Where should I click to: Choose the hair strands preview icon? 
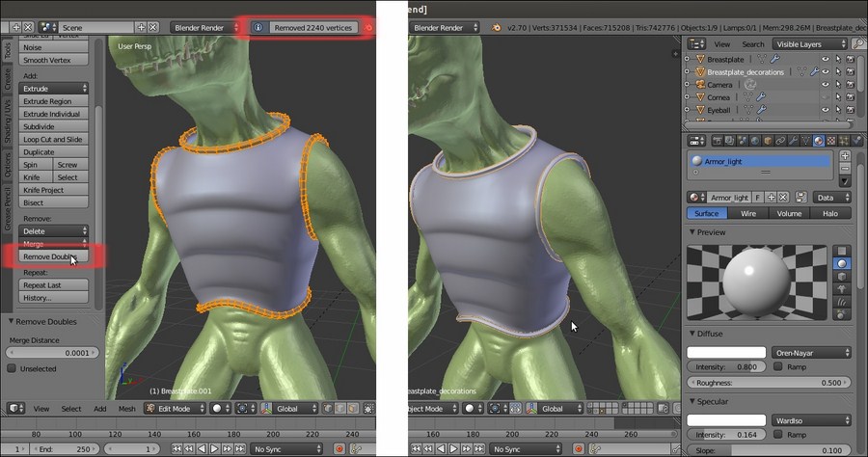pyautogui.click(x=842, y=300)
